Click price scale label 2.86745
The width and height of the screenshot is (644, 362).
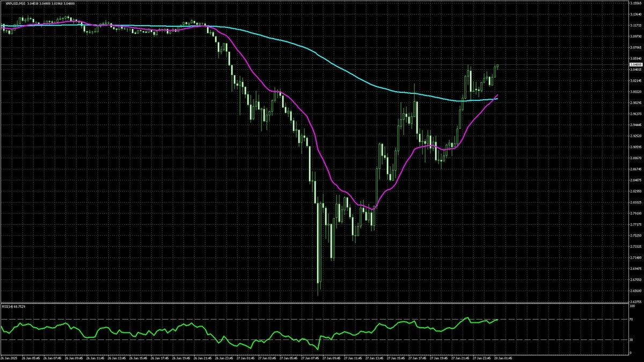635,169
